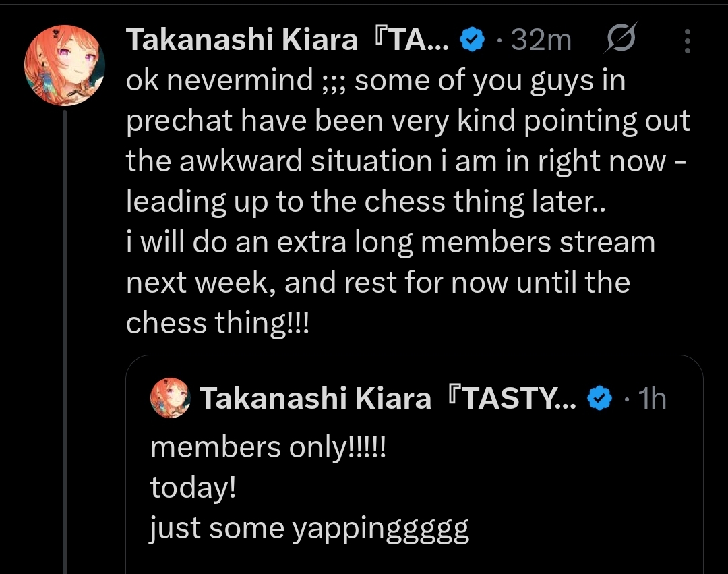This screenshot has width=728, height=574.
Task: Click the "prechat have been very kind" line
Action: [x=408, y=122]
